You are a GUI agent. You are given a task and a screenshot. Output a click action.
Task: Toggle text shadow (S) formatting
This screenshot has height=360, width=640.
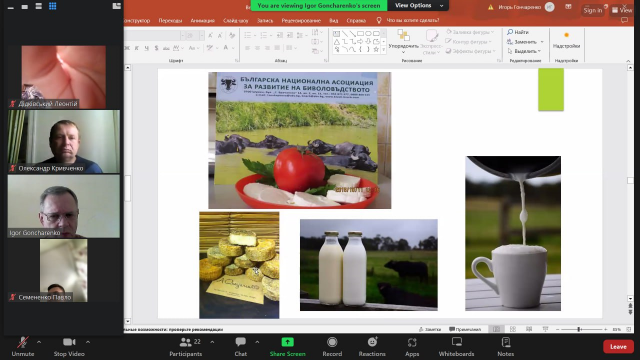point(156,48)
